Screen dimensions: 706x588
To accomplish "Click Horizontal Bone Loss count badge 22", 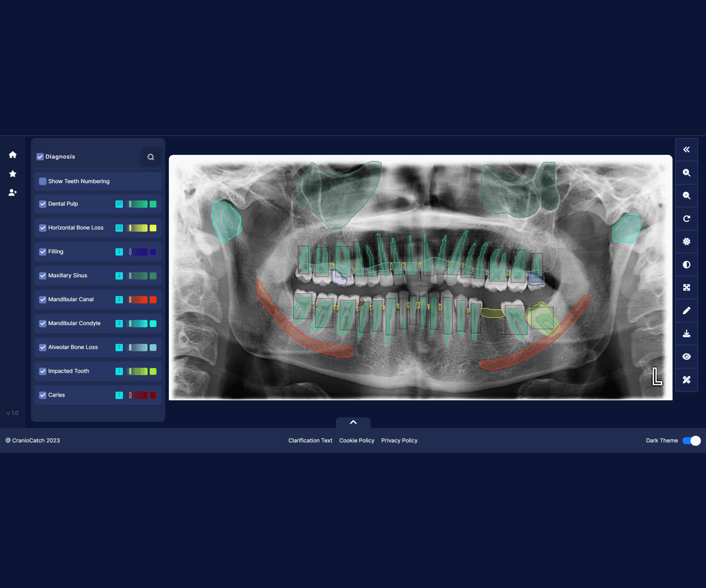I will point(119,228).
